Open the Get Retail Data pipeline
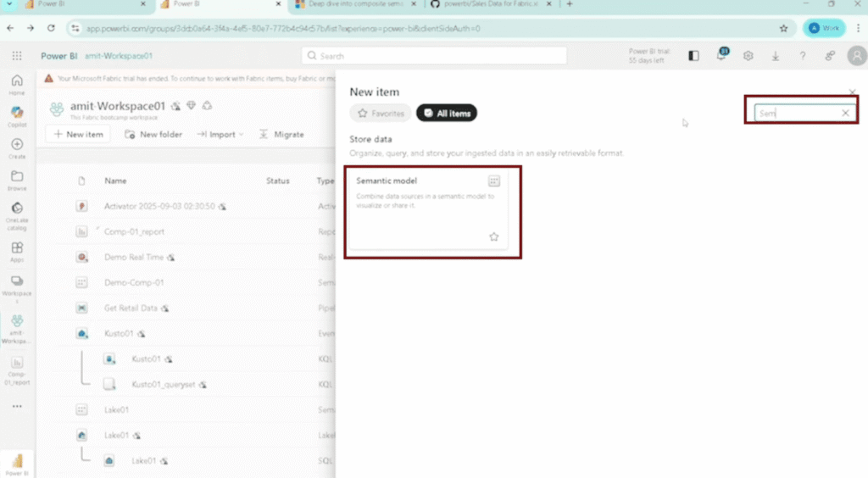 click(x=131, y=308)
